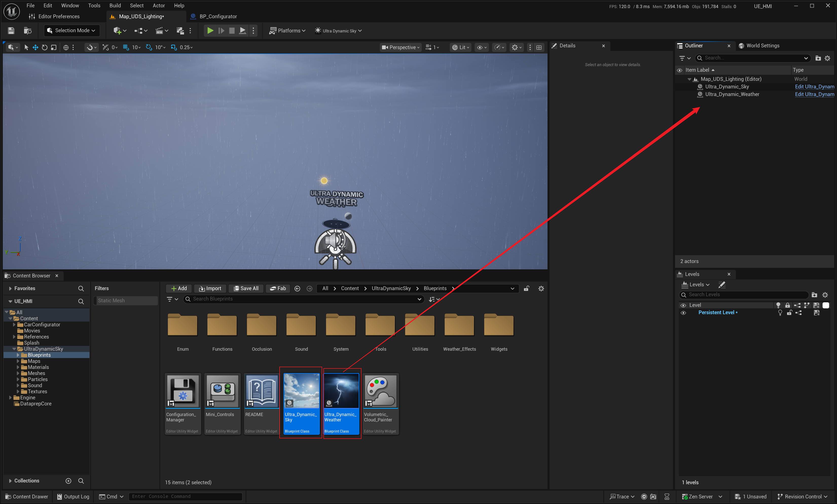837x504 pixels.
Task: Toggle location grid snapping icon
Action: pos(126,47)
